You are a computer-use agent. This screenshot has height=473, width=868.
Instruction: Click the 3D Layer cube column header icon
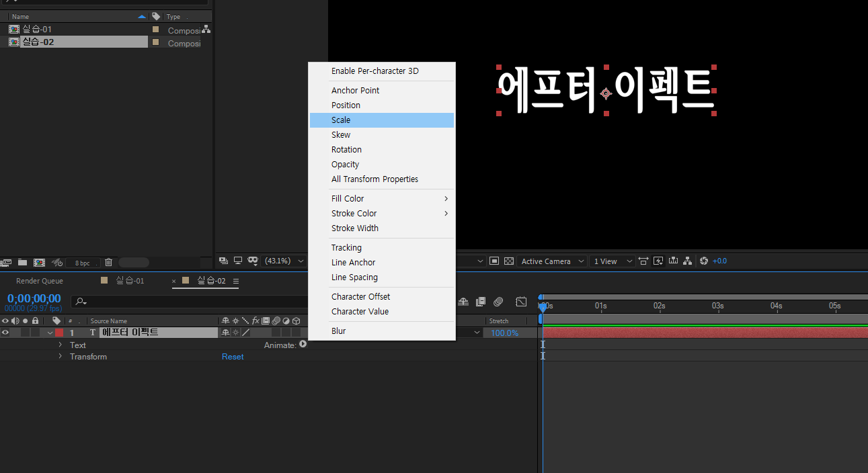(296, 321)
